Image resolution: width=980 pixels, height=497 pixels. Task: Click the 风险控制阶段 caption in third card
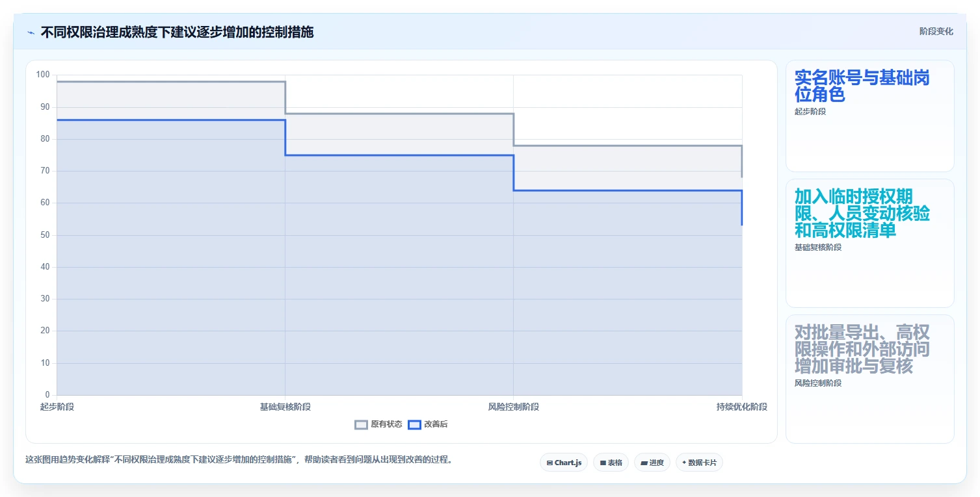(818, 383)
